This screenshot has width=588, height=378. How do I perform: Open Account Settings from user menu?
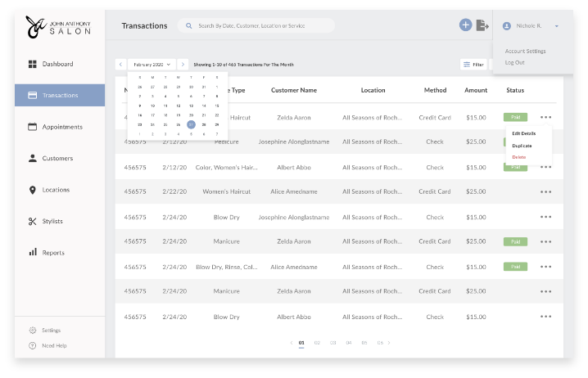click(525, 51)
